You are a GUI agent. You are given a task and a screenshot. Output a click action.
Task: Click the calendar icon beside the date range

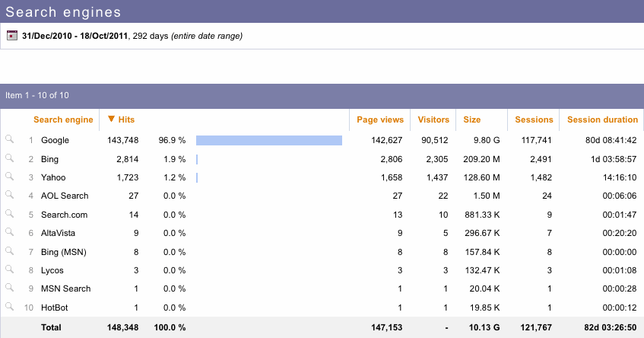pyautogui.click(x=11, y=36)
